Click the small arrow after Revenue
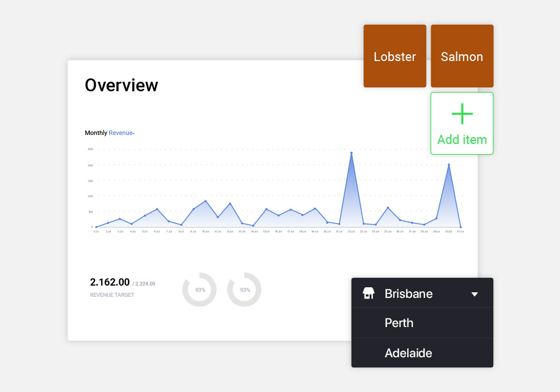560x392 pixels. tap(134, 133)
